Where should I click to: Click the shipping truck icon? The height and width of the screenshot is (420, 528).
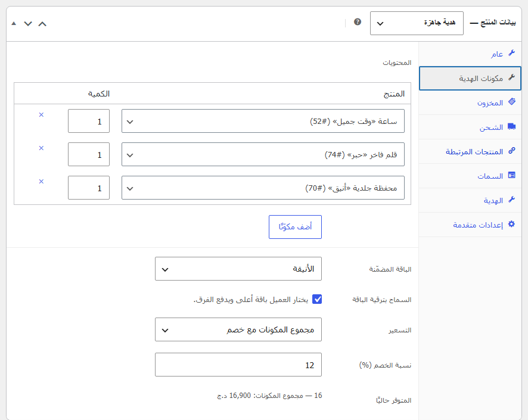(511, 126)
